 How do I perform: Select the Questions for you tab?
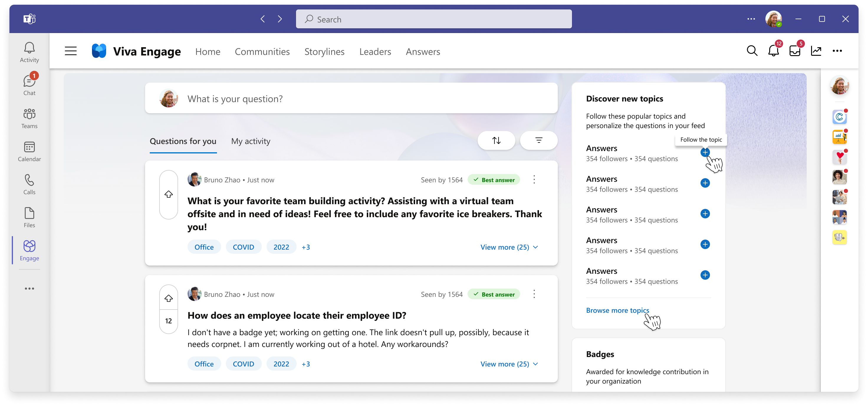tap(183, 141)
